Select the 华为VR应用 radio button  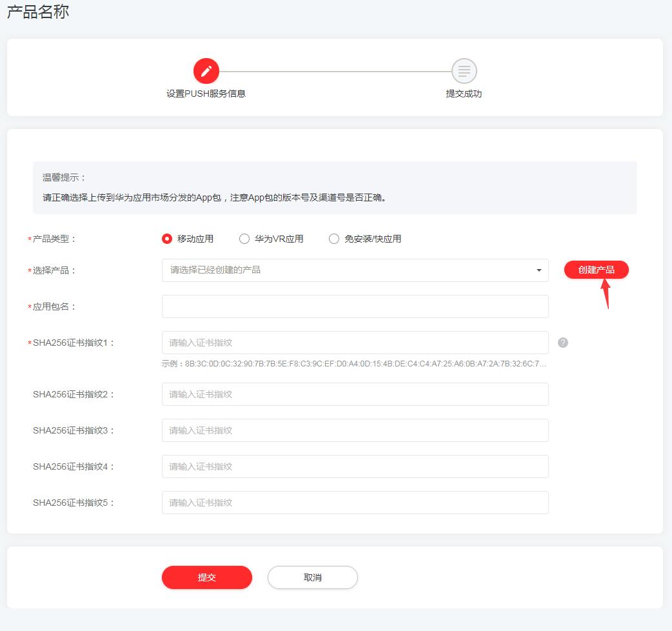tap(244, 239)
